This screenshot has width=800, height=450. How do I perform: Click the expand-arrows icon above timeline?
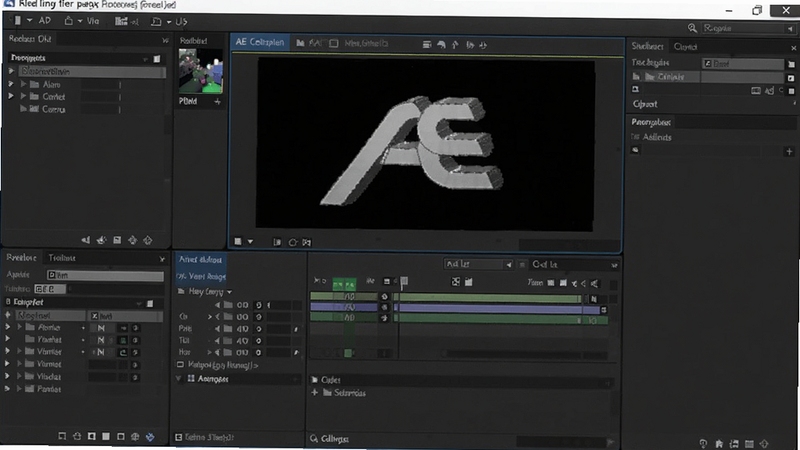coord(456,282)
